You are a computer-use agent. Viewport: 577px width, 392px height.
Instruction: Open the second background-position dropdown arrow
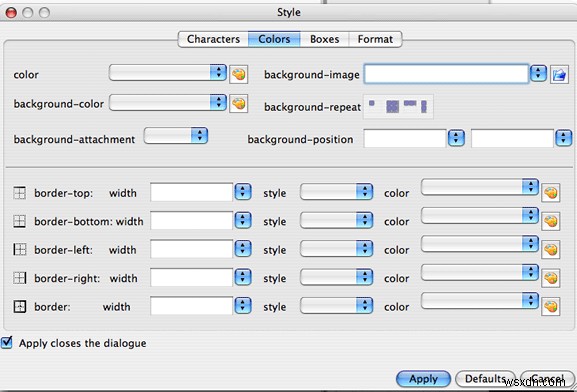tap(563, 138)
